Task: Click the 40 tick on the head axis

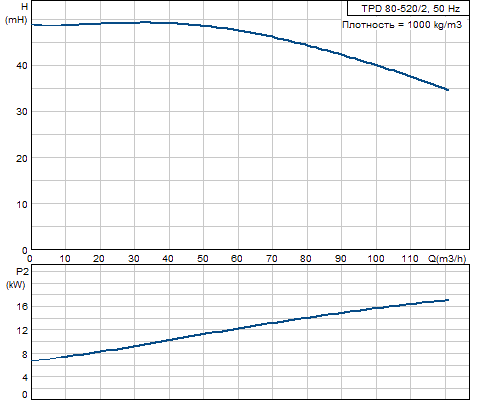Action: (x=22, y=65)
